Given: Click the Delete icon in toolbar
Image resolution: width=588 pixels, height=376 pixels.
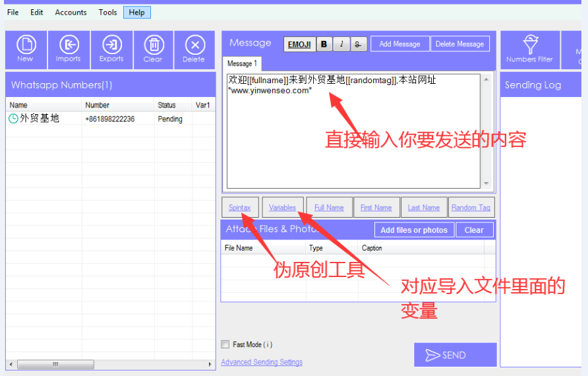Looking at the screenshot, I should coord(194,49).
